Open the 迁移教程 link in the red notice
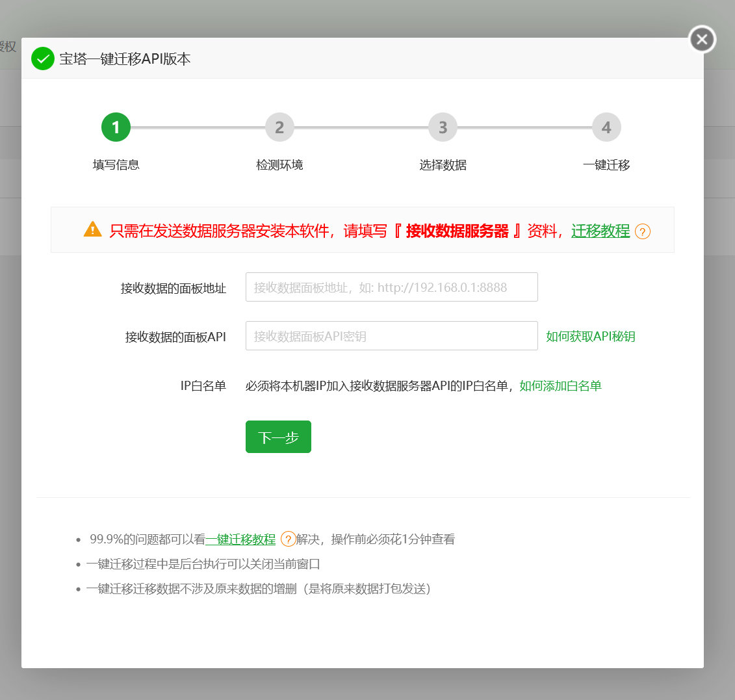 click(x=600, y=231)
